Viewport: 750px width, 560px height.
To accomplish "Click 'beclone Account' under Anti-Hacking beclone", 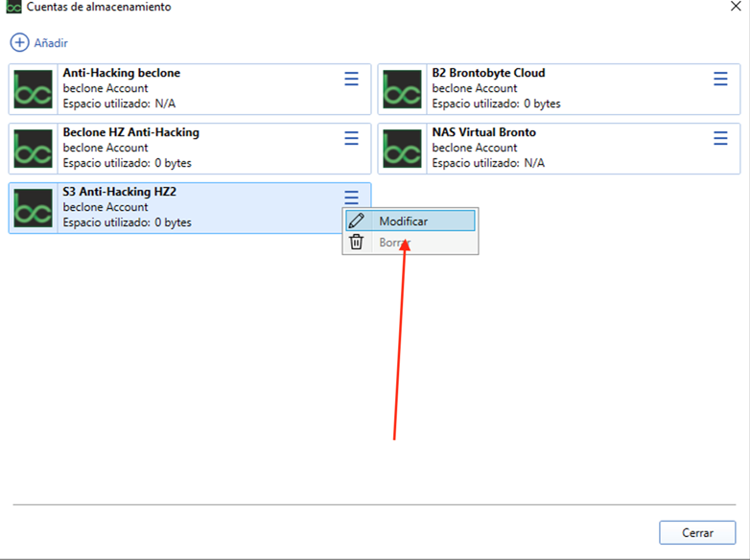I will coord(105,88).
